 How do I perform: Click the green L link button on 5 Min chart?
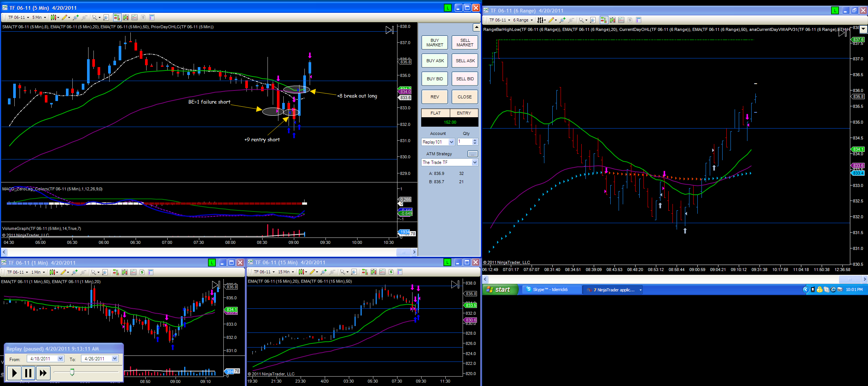448,8
